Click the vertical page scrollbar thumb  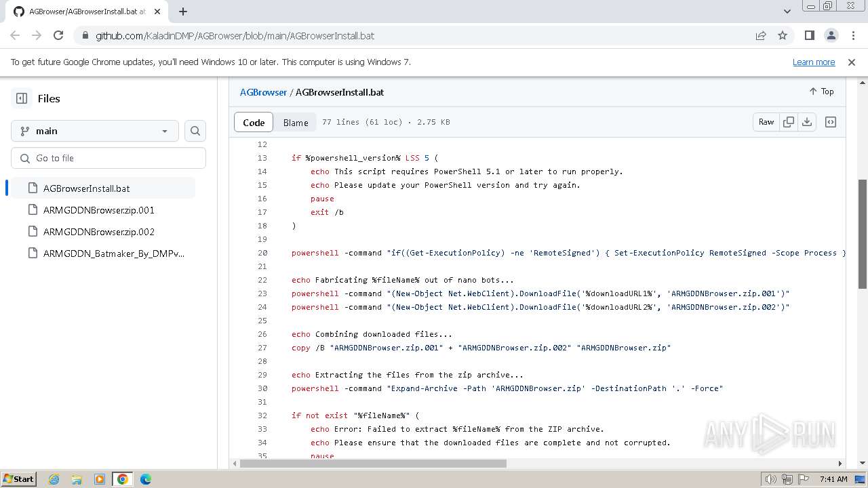pos(863,234)
